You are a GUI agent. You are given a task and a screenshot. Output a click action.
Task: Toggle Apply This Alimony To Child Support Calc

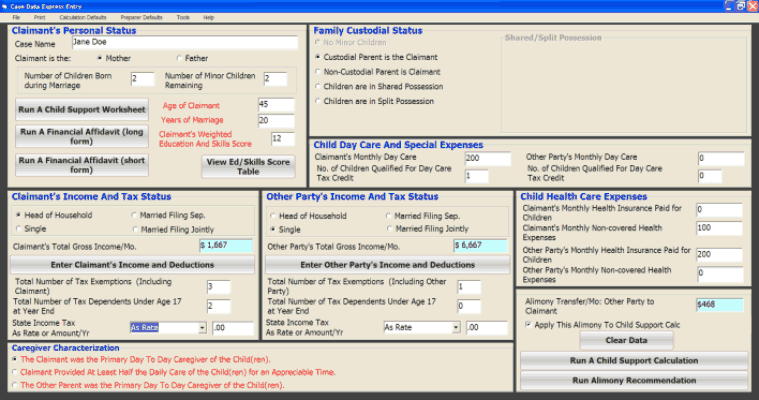[x=528, y=325]
